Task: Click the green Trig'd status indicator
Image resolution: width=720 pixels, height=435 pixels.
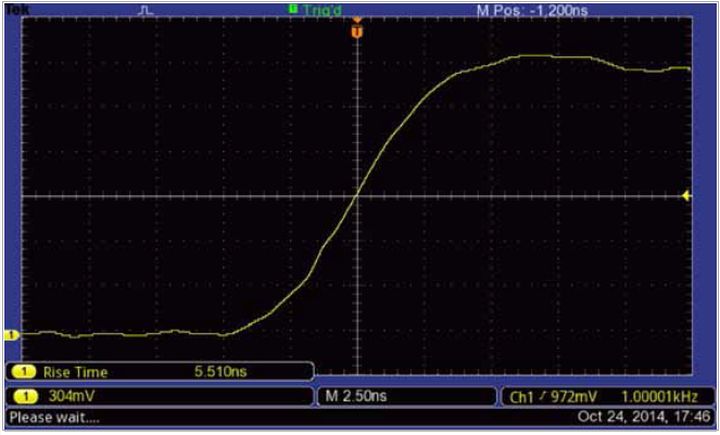Action: pos(315,9)
